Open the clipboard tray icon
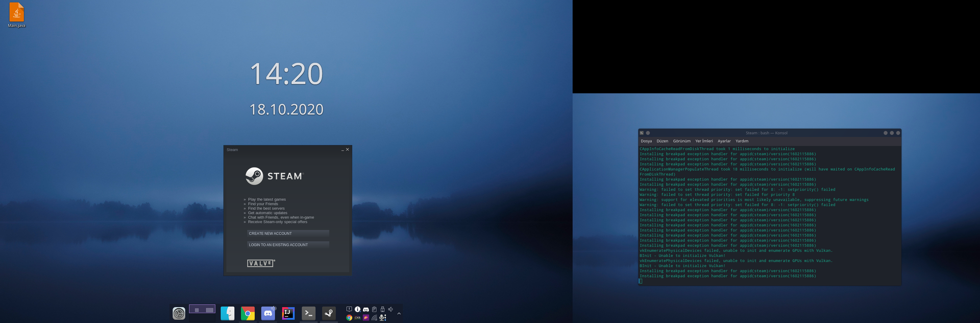 click(374, 309)
